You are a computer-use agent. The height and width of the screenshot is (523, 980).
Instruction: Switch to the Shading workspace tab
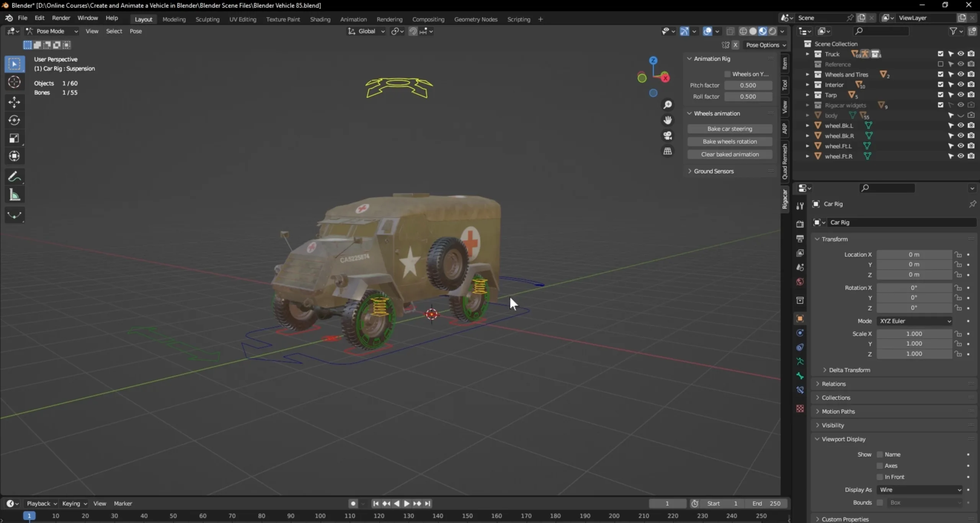320,19
